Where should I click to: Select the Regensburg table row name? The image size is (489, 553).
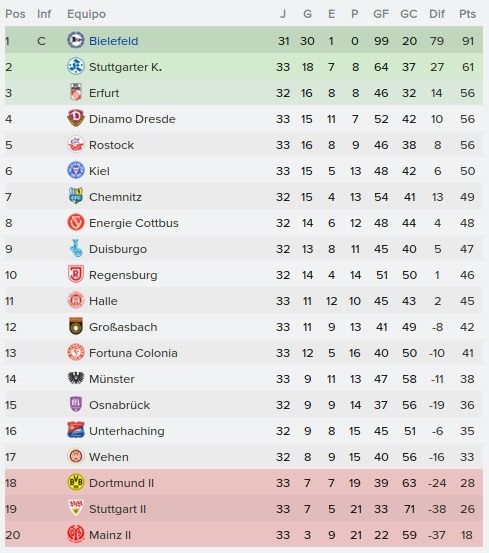pos(123,275)
